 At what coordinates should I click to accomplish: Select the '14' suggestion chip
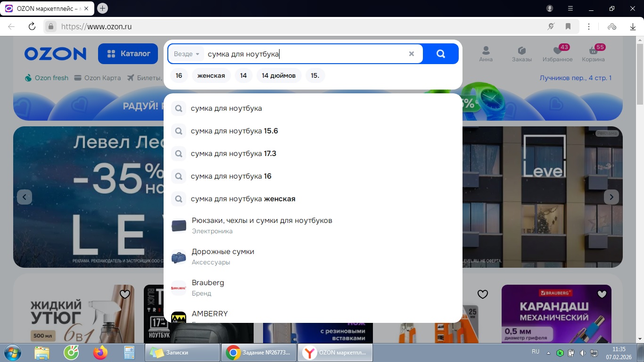click(243, 75)
